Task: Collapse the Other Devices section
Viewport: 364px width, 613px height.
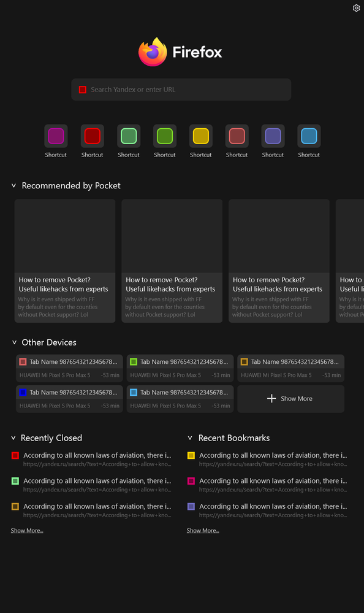Action: [x=14, y=342]
